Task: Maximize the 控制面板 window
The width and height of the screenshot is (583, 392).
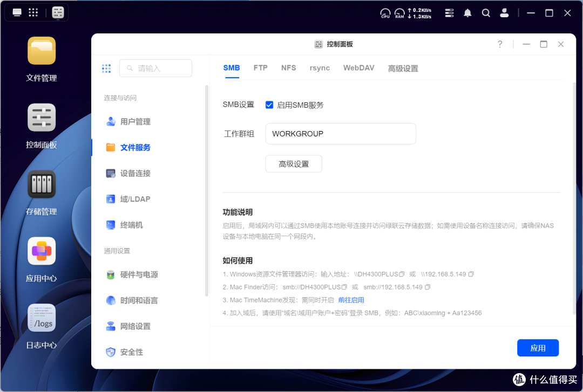Action: click(x=544, y=44)
